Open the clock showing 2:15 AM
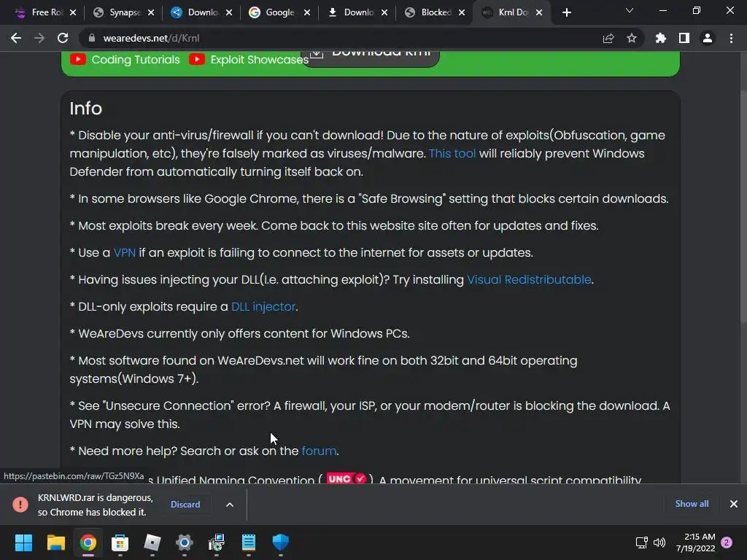This screenshot has width=747, height=560. pyautogui.click(x=695, y=542)
